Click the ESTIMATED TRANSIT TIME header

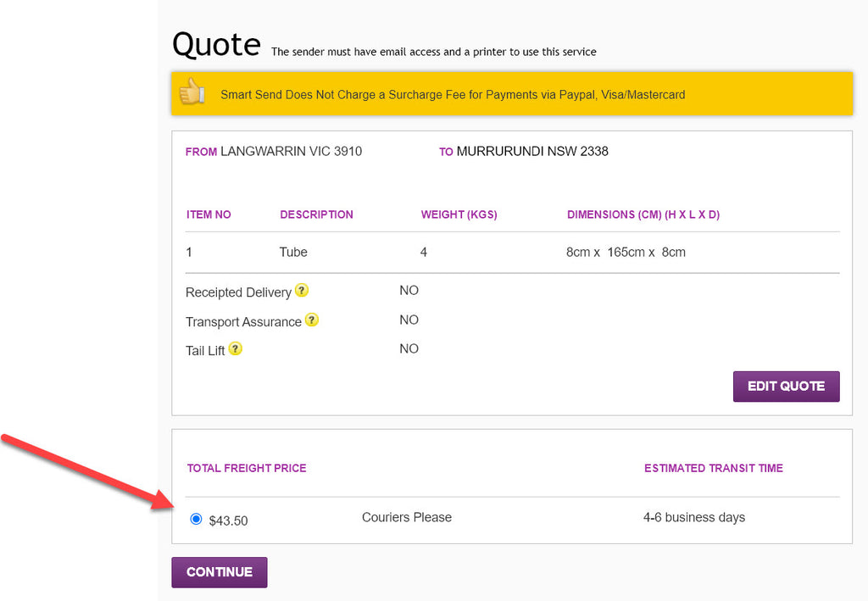[x=713, y=468]
